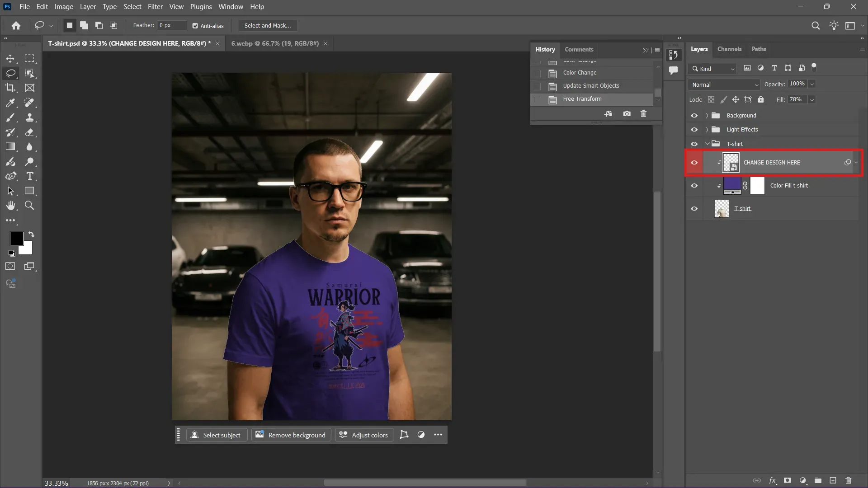Select the Move tool
The height and width of the screenshot is (488, 868).
(11, 59)
